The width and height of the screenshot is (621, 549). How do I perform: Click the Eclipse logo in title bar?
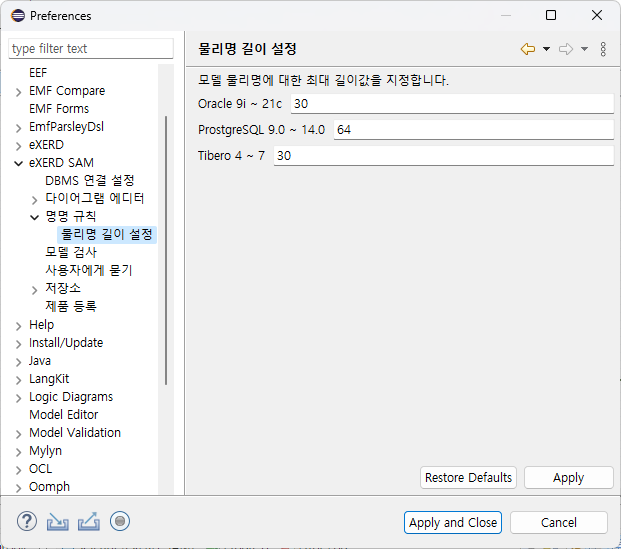(17, 15)
